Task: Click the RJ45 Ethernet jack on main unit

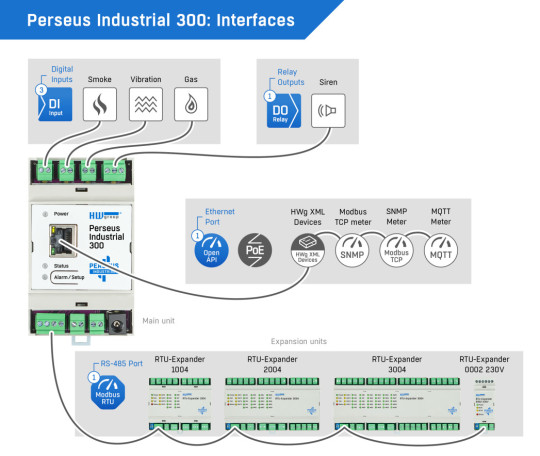Action: click(63, 240)
